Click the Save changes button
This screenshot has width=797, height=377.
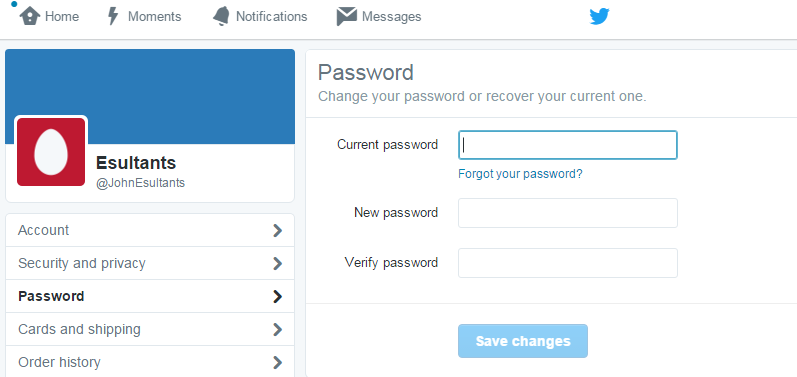tap(523, 341)
